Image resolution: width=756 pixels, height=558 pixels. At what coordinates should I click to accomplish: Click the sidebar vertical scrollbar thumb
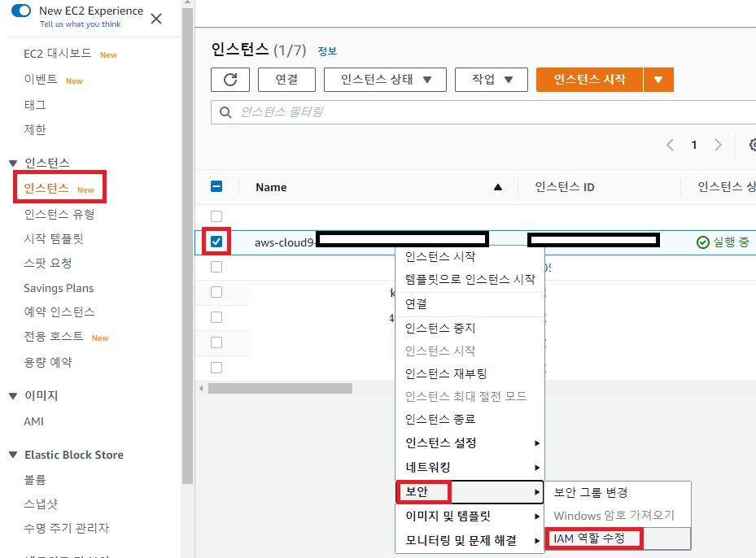click(x=187, y=246)
